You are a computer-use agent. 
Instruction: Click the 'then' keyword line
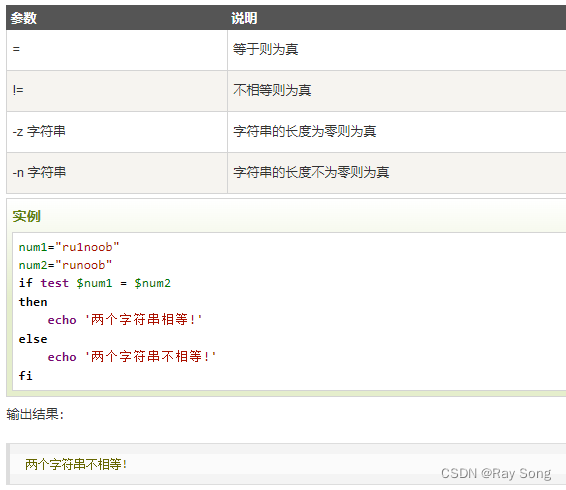point(33,302)
